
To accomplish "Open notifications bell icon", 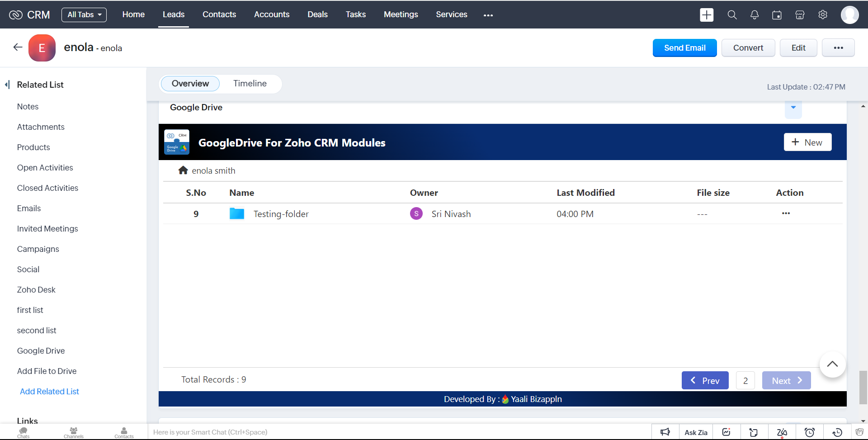I will (x=754, y=15).
